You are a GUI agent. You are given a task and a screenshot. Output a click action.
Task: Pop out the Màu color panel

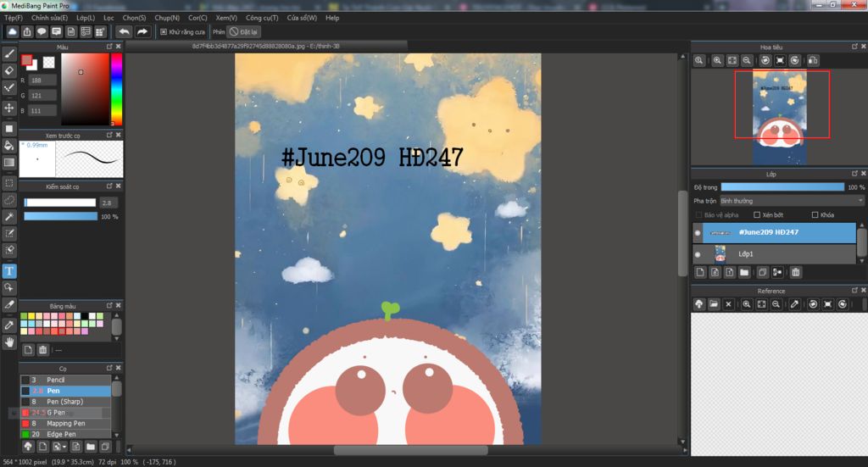coord(109,47)
